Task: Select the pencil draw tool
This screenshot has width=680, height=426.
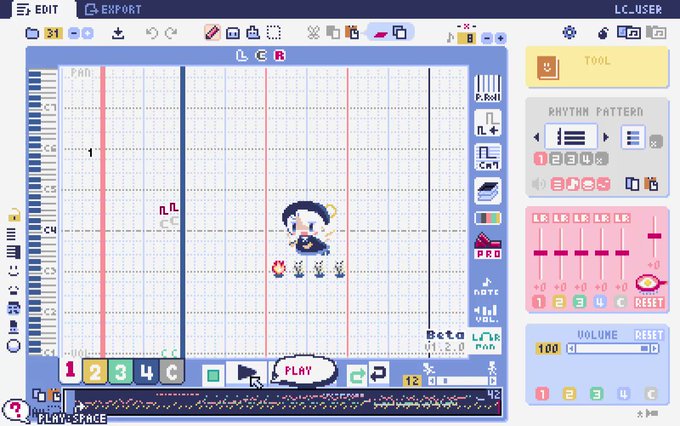Action: point(212,33)
